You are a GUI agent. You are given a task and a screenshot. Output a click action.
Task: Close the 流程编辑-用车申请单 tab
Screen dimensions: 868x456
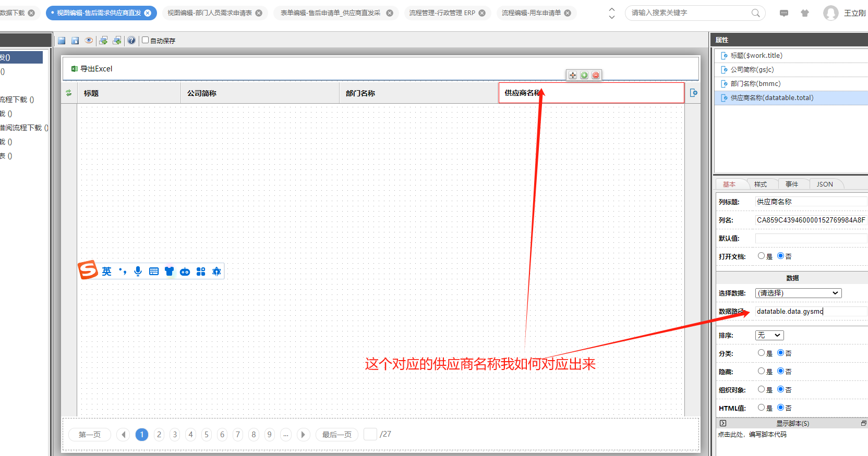coord(568,13)
